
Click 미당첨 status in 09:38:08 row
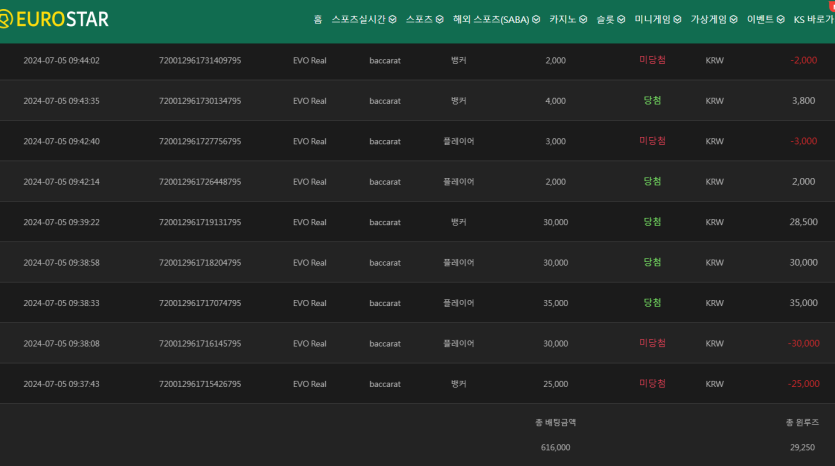652,344
